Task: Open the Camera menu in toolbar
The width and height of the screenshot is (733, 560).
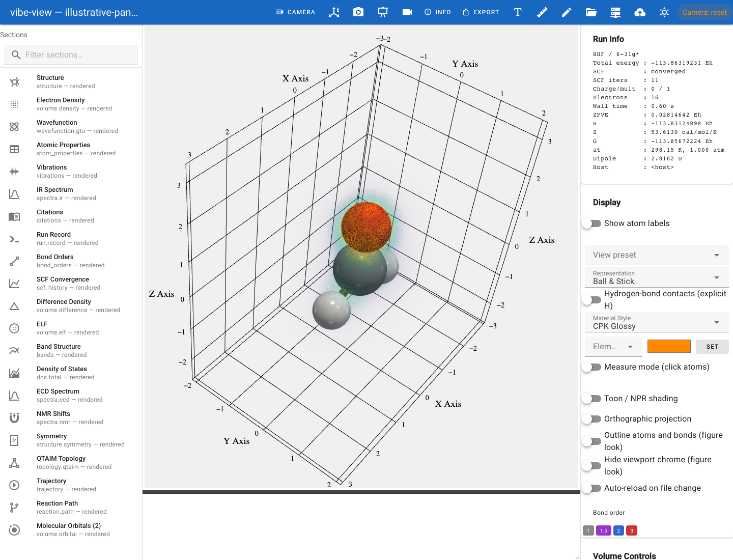Action: [296, 12]
